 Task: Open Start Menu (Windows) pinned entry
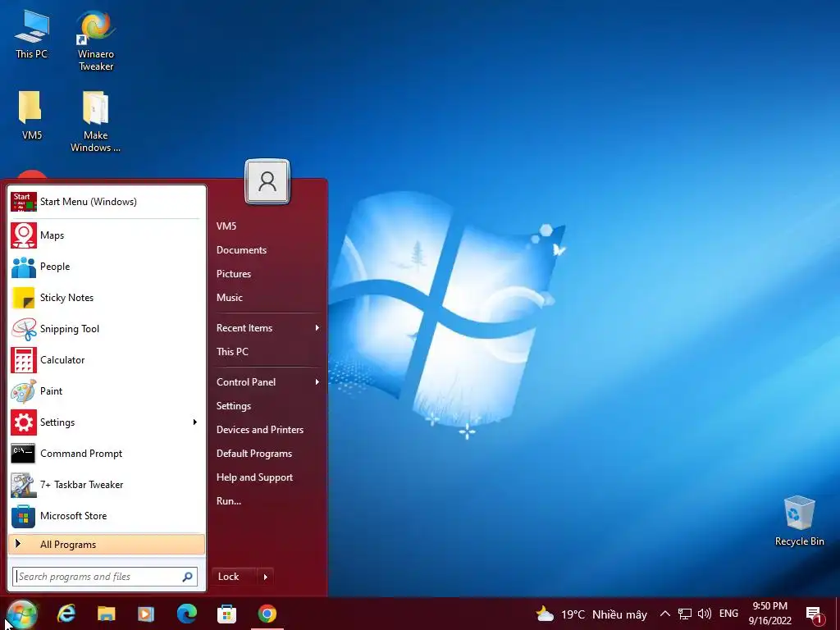(x=107, y=202)
